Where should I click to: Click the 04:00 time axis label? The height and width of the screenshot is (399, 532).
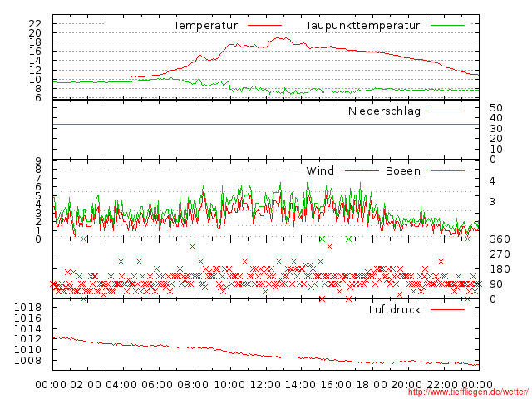pos(121,385)
